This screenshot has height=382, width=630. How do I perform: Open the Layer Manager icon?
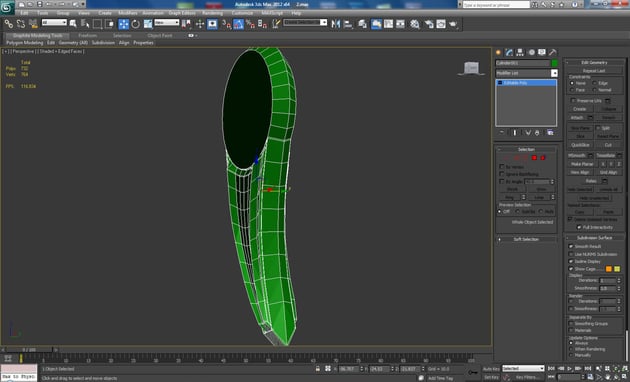pyautogui.click(x=362, y=24)
